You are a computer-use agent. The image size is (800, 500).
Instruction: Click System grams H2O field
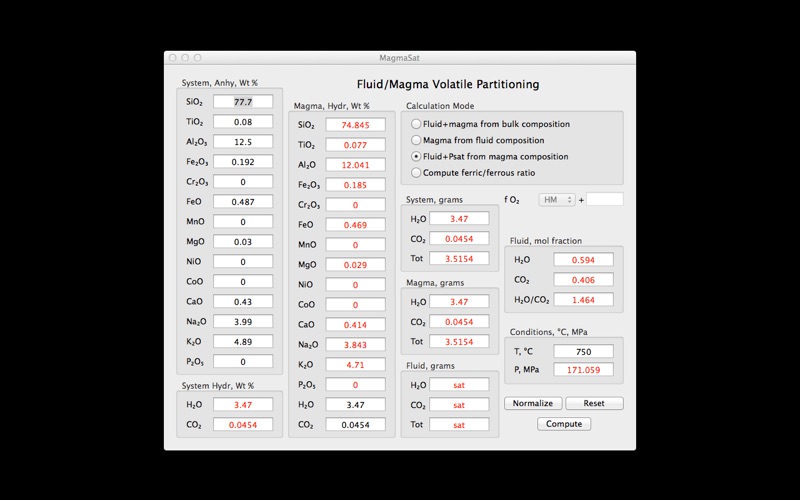[459, 218]
